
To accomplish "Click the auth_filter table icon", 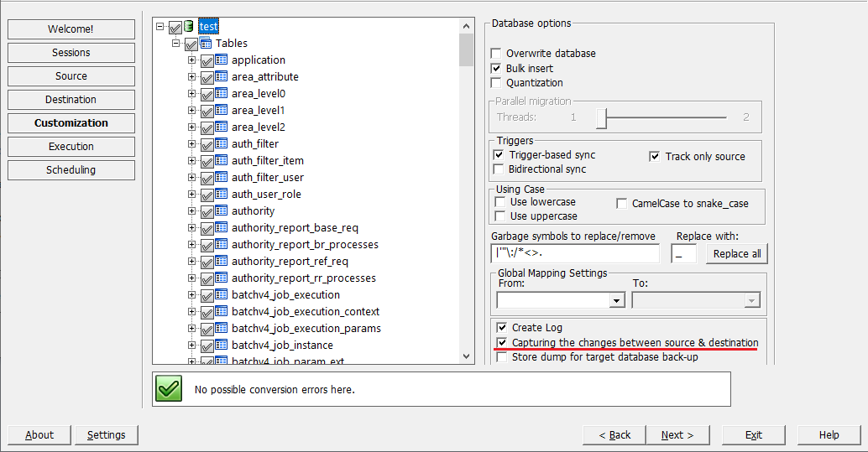I will (222, 144).
